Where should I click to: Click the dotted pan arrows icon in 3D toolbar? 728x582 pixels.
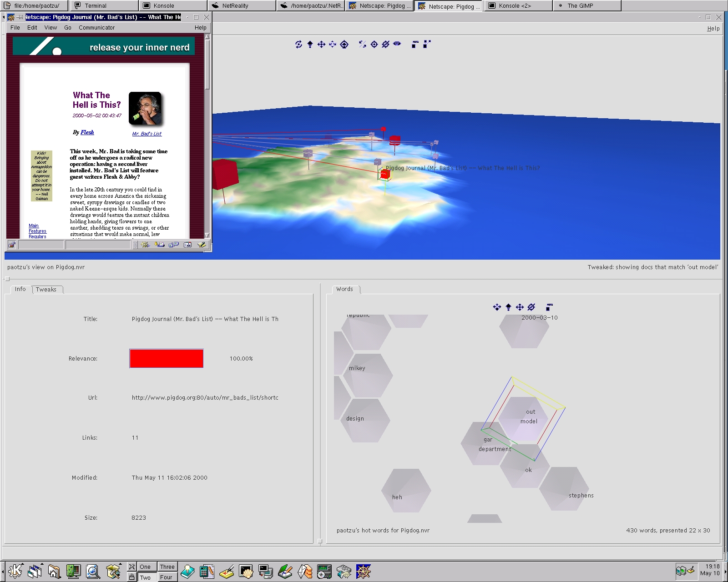point(333,44)
